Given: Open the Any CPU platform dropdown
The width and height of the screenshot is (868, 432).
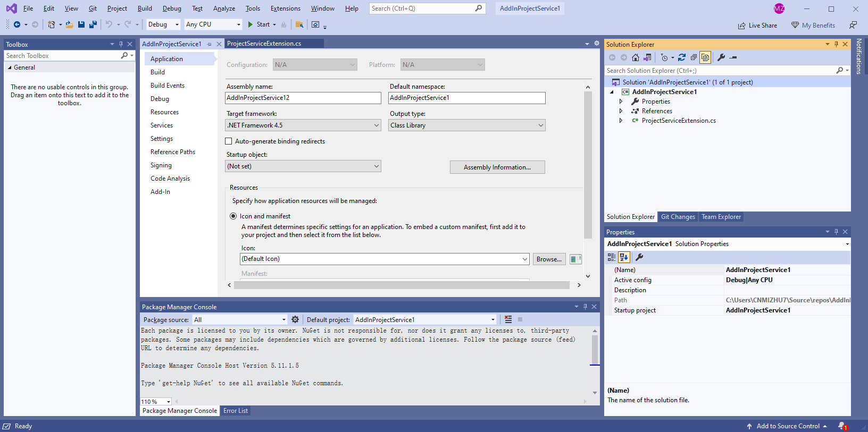Looking at the screenshot, I should point(213,24).
